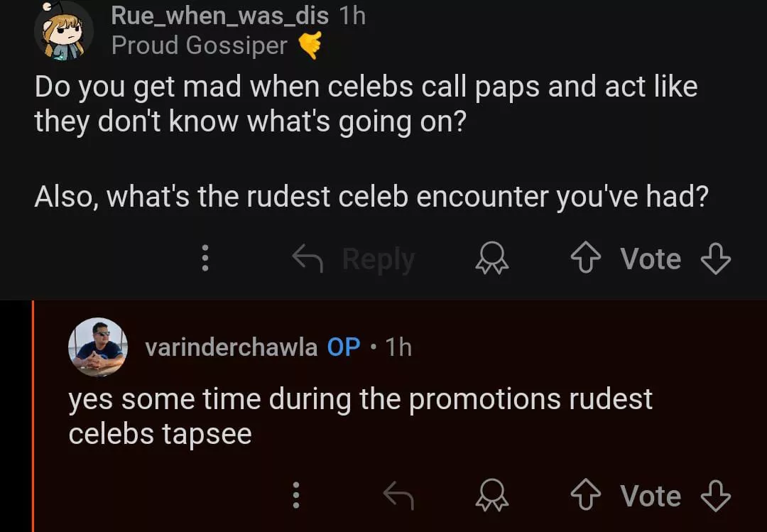Click the reply text about tapsee
The image size is (767, 532).
[x=360, y=416]
